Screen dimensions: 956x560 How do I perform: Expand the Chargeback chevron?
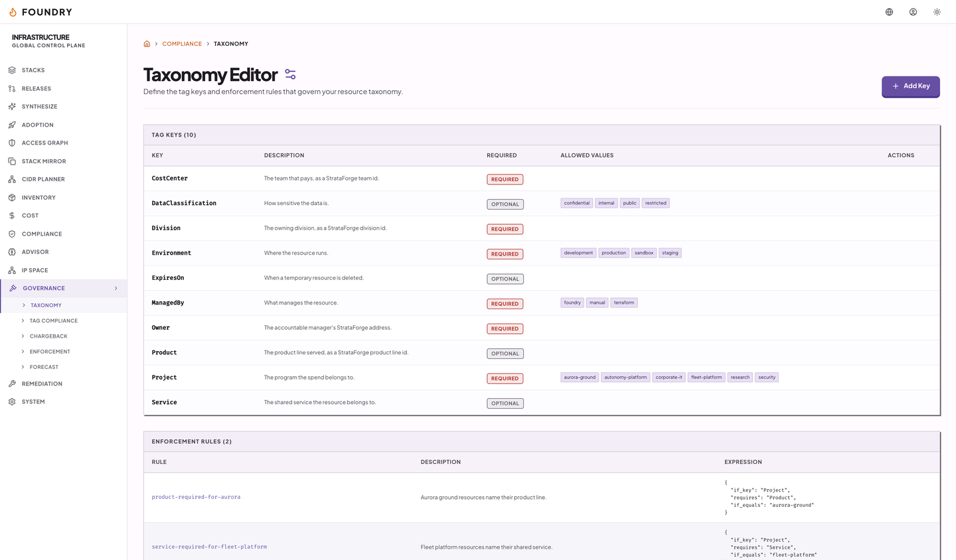[x=23, y=336]
